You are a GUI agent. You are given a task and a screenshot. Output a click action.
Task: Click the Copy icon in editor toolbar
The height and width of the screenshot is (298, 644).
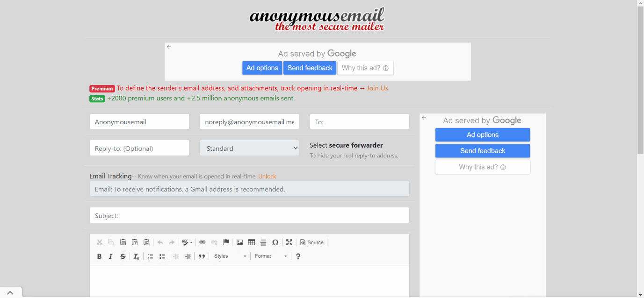(x=111, y=242)
